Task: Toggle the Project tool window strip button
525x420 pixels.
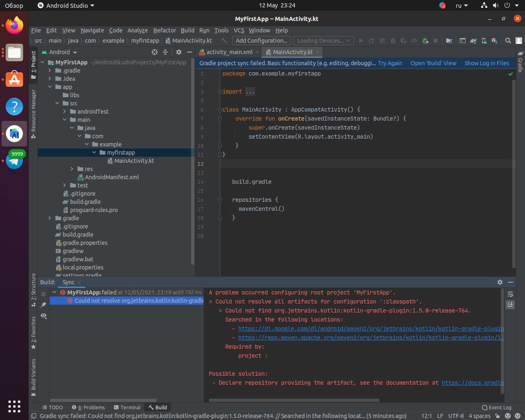Action: click(34, 65)
